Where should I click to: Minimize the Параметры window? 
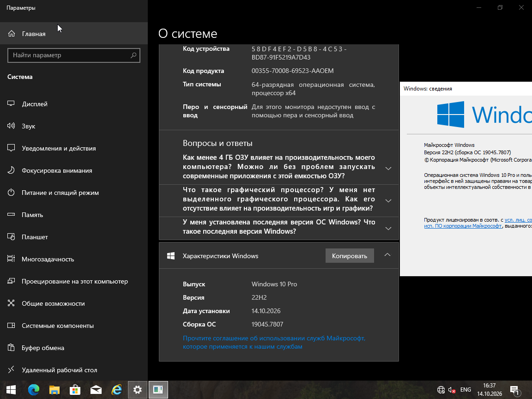click(479, 7)
